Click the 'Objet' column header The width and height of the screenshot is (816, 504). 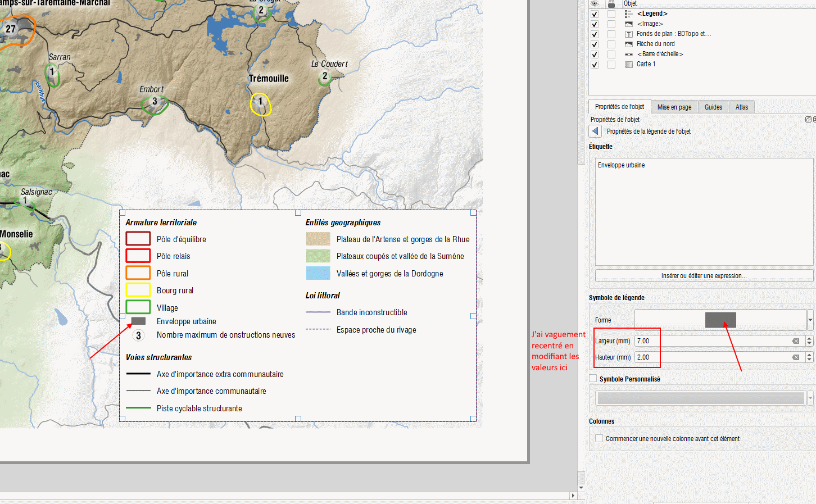coord(630,3)
